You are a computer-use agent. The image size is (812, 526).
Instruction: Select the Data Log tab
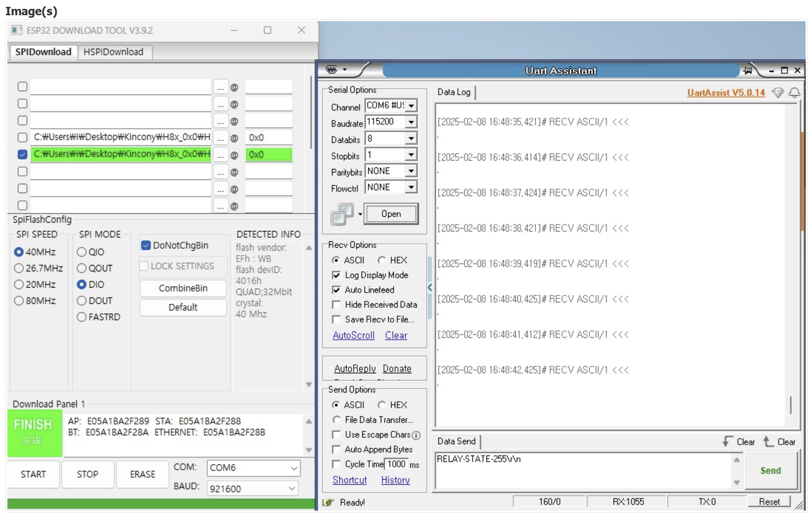pos(453,92)
